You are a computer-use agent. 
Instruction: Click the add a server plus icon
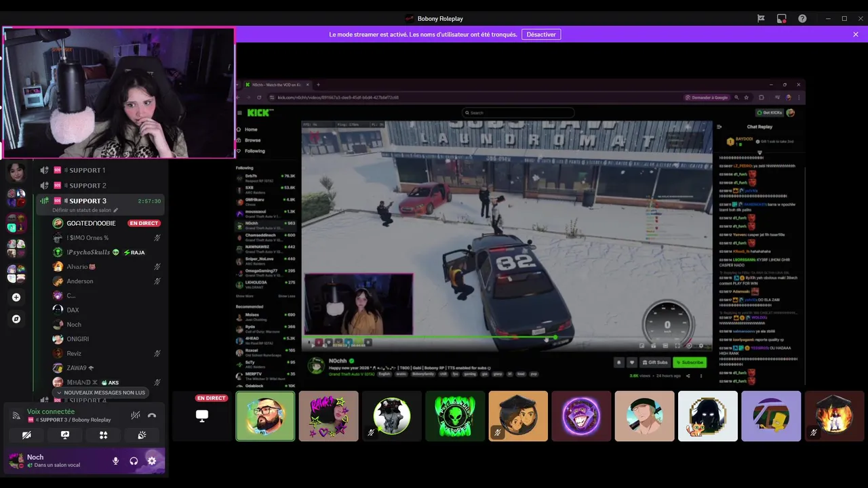(16, 297)
